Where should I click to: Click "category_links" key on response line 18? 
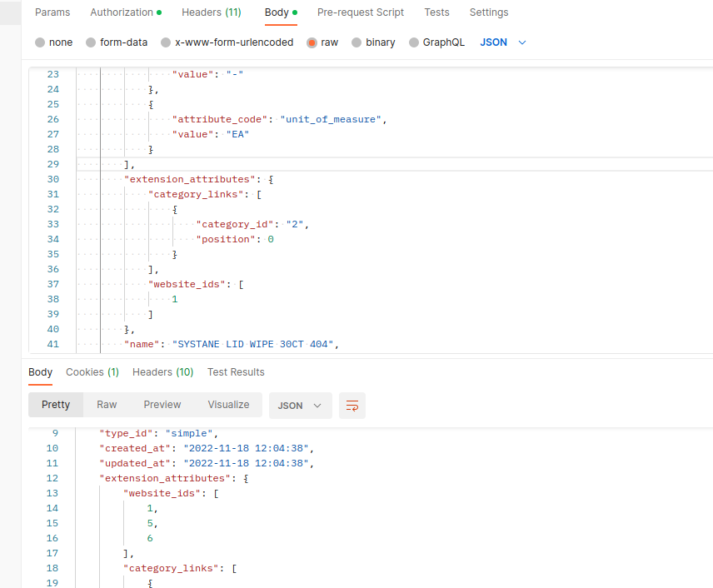[x=171, y=569]
